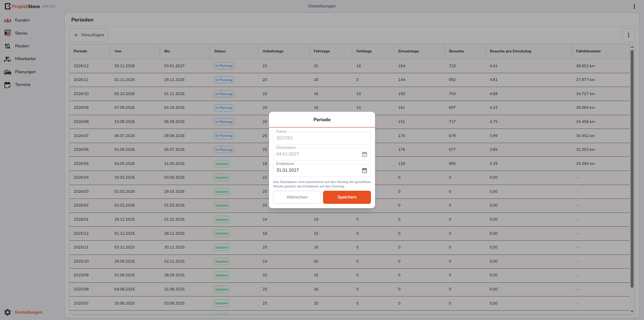Select Termine in the sidebar
The height and width of the screenshot is (320, 644).
tap(23, 85)
